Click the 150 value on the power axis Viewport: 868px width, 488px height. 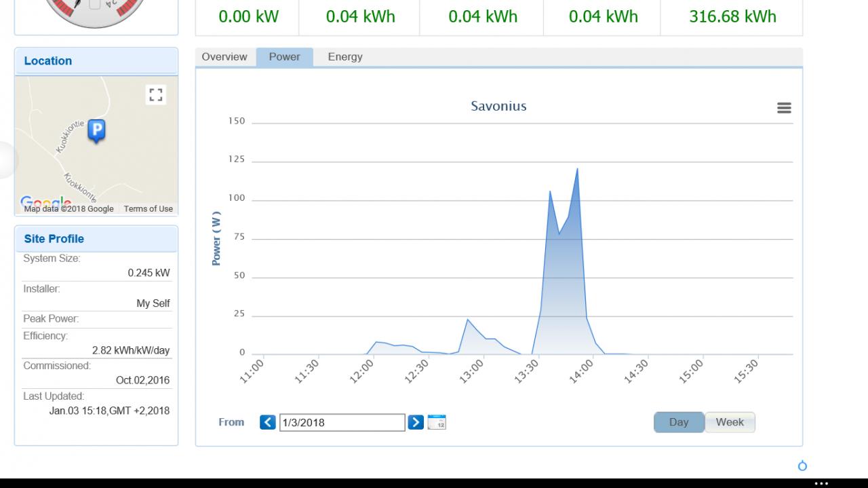237,121
